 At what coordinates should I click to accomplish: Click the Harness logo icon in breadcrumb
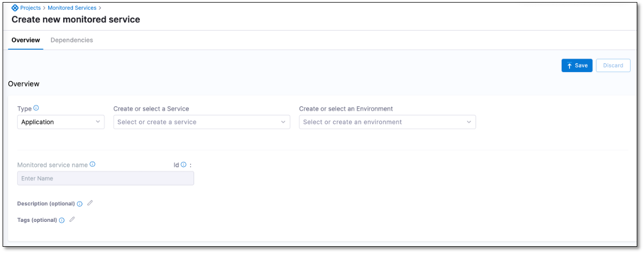point(15,8)
